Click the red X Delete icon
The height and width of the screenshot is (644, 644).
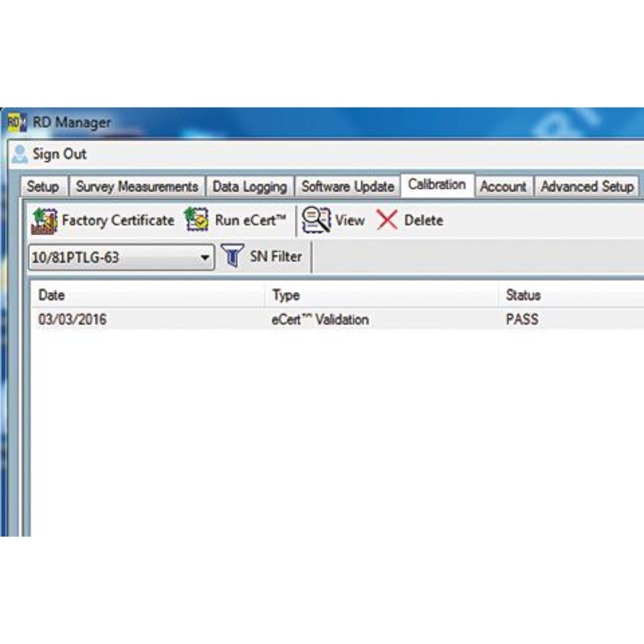coord(387,220)
